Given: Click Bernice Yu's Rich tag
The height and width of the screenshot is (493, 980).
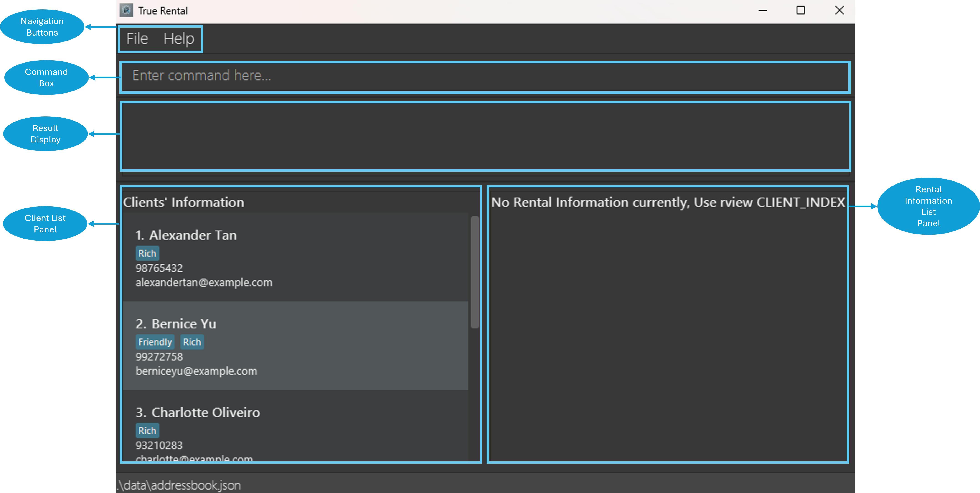Looking at the screenshot, I should tap(192, 342).
